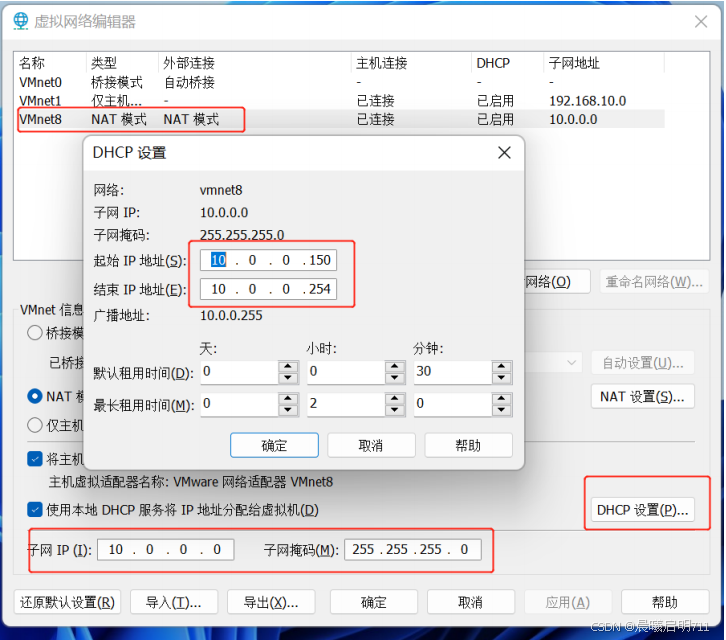Image resolution: width=726 pixels, height=640 pixels.
Task: Click 默认租用时间 minutes field showing 30
Action: (452, 372)
